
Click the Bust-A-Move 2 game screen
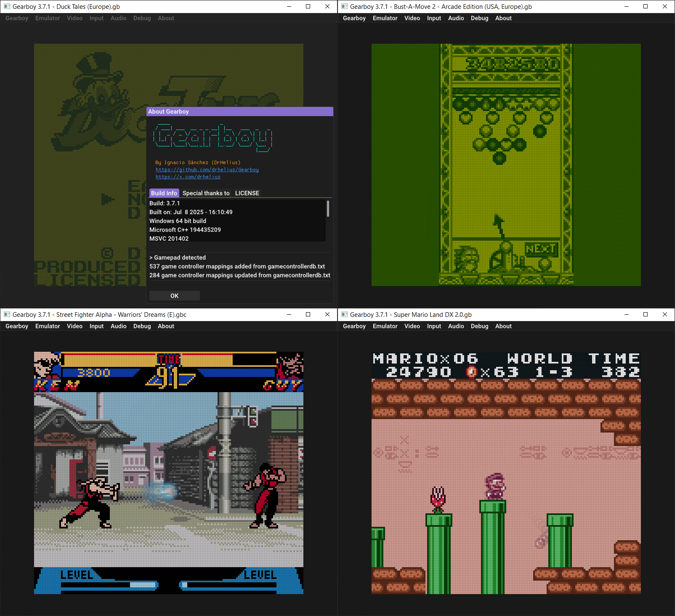pyautogui.click(x=506, y=165)
